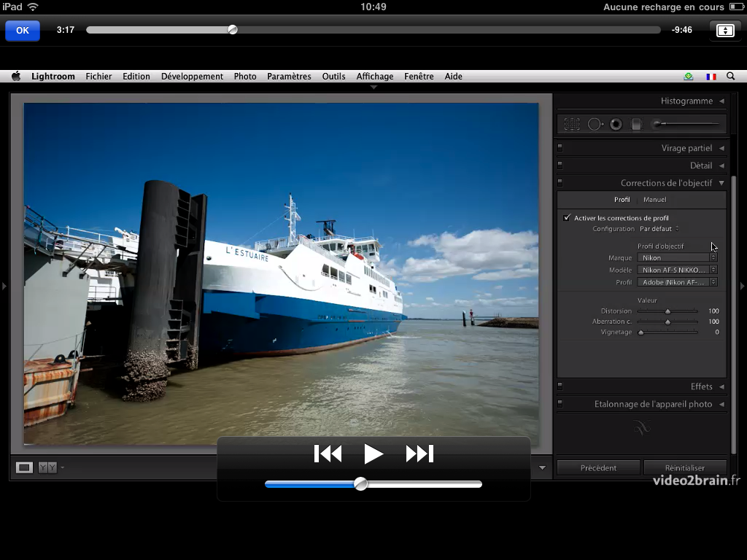Switch to the Profil tab
This screenshot has height=560, width=747.
[x=622, y=200]
